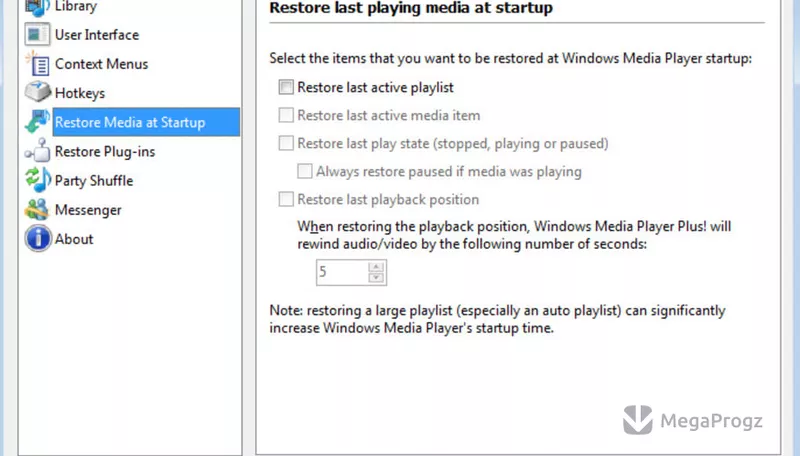Click the note about large playlist startup time
The height and width of the screenshot is (456, 800).
pyautogui.click(x=497, y=319)
